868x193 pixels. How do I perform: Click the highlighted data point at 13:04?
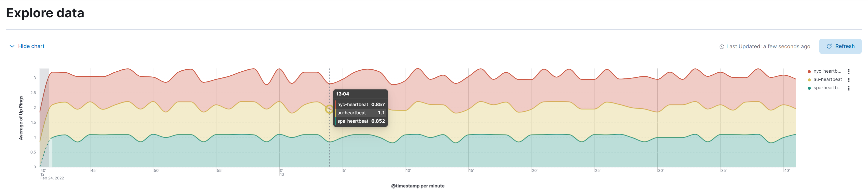point(329,109)
